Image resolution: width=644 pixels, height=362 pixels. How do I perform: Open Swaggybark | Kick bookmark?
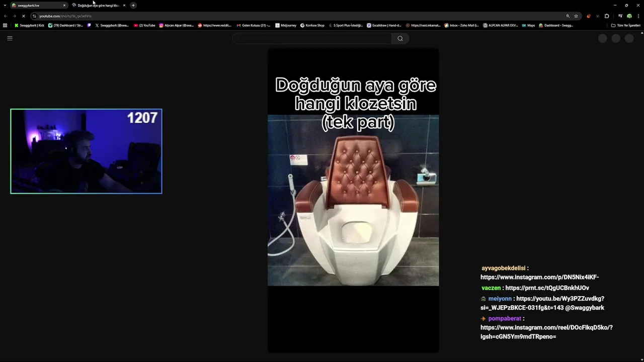pos(29,25)
